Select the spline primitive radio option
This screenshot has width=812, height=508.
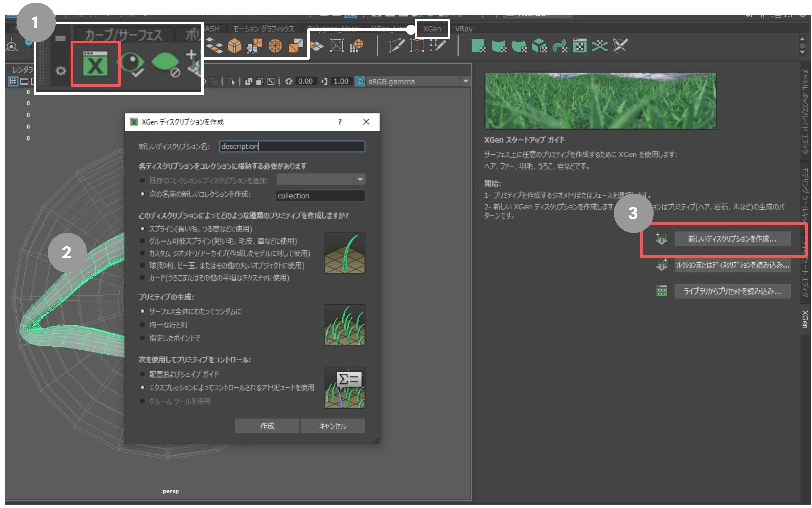(142, 229)
